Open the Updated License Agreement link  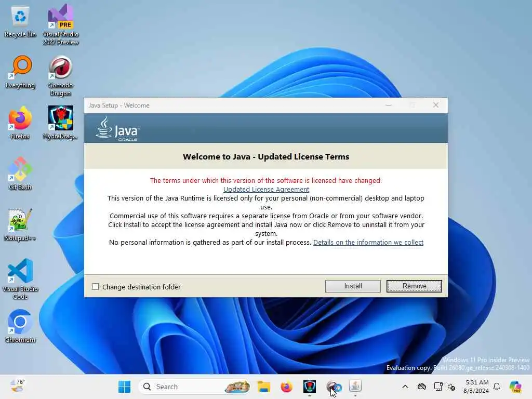(x=266, y=189)
